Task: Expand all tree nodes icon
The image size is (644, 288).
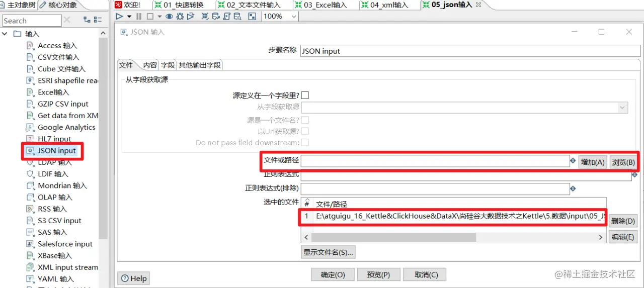Action: click(87, 20)
